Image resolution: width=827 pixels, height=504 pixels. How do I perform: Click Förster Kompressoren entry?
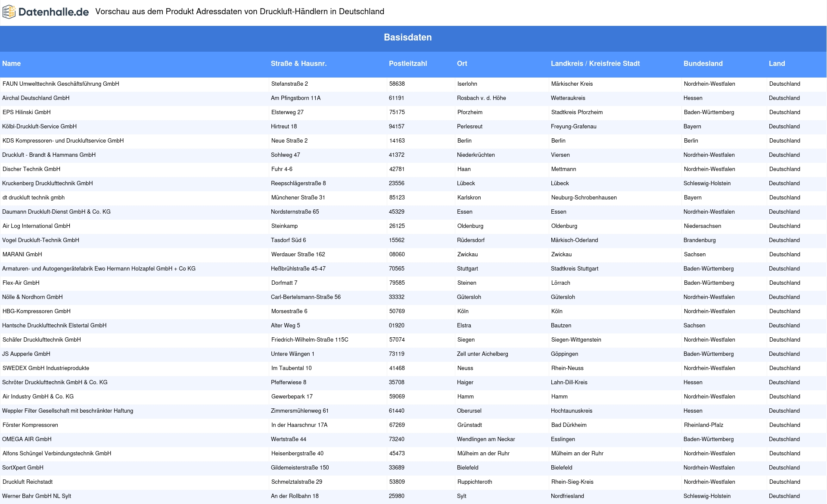pyautogui.click(x=31, y=425)
